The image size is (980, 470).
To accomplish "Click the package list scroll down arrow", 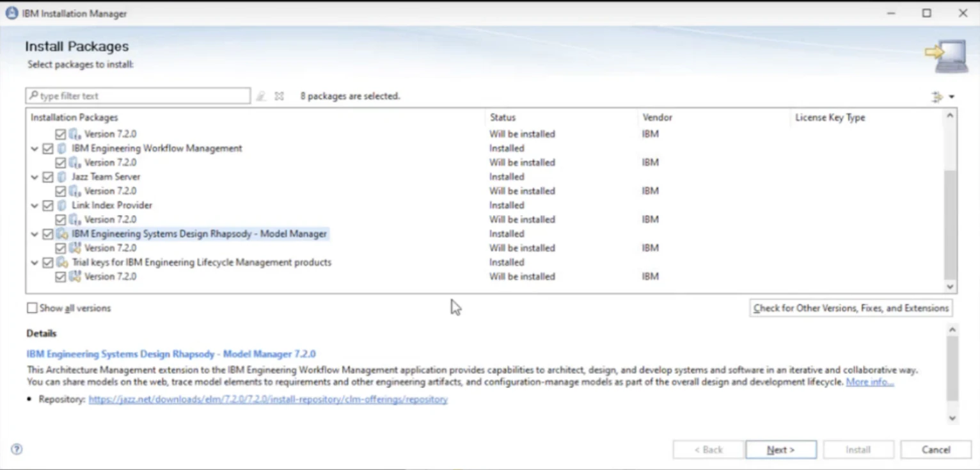I will tap(950, 287).
